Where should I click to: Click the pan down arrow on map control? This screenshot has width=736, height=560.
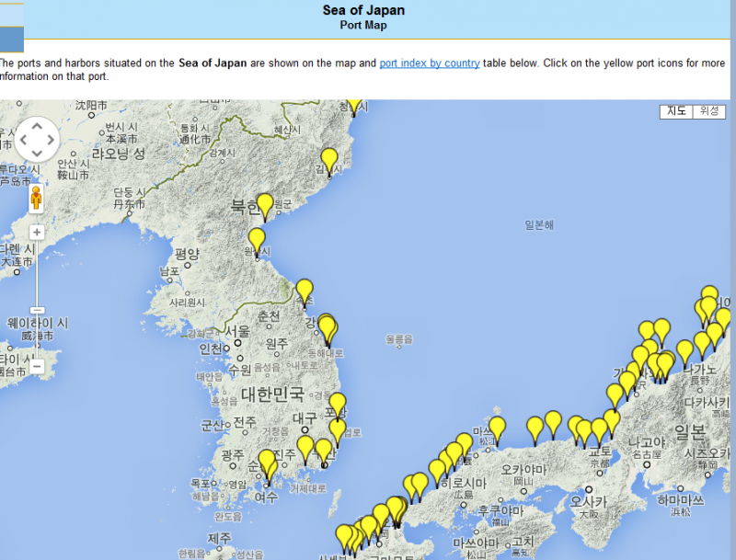click(37, 154)
